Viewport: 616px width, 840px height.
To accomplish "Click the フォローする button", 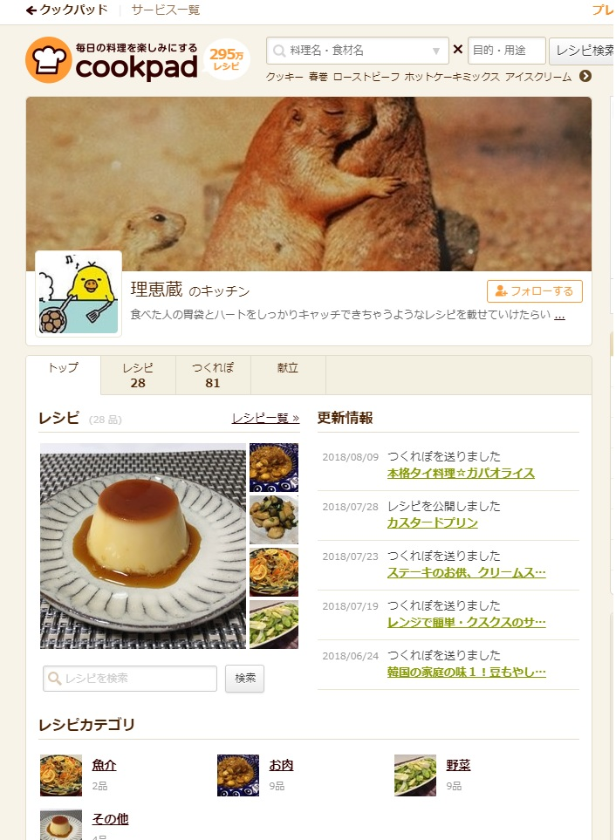I will [535, 290].
